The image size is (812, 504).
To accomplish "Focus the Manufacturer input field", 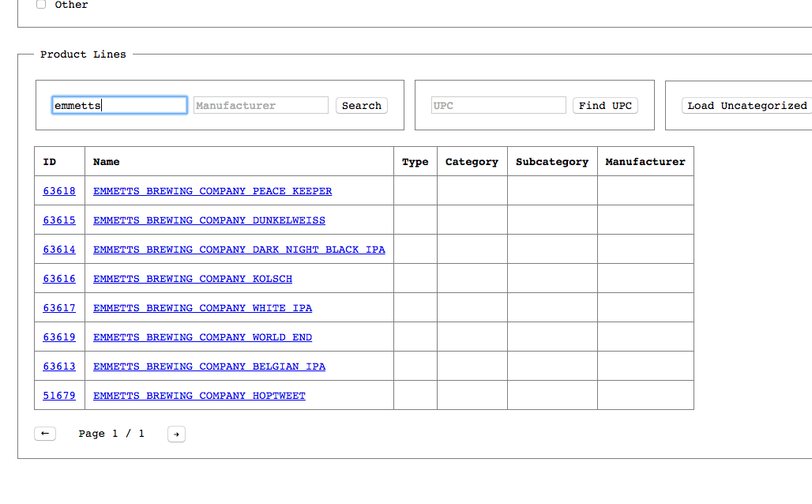I will 260,105.
